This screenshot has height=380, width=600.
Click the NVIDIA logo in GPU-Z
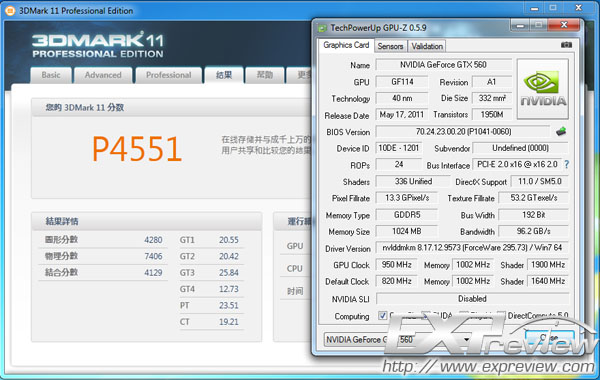[x=543, y=89]
